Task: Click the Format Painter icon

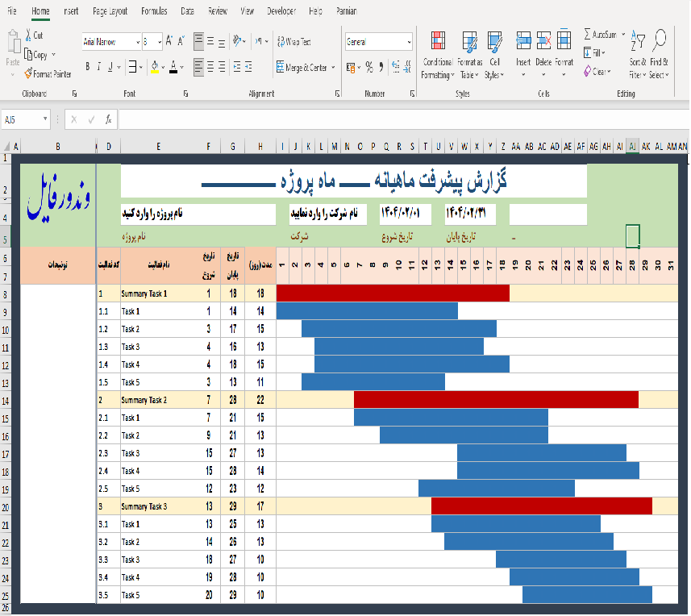Action: pos(28,73)
